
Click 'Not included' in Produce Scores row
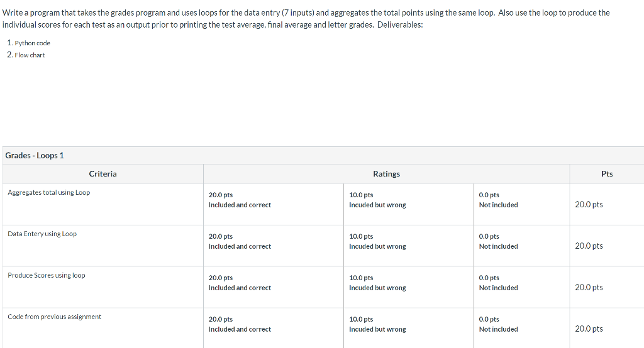(x=498, y=288)
